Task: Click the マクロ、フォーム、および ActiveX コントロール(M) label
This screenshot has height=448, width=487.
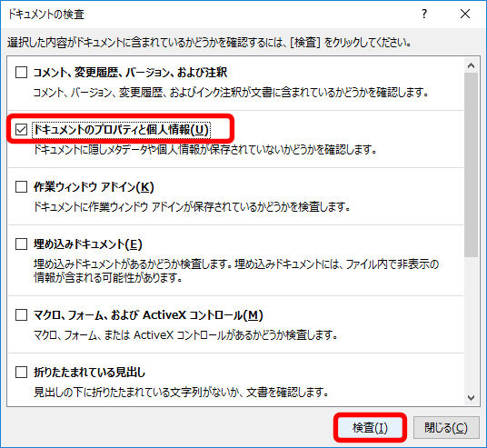Action: [148, 315]
